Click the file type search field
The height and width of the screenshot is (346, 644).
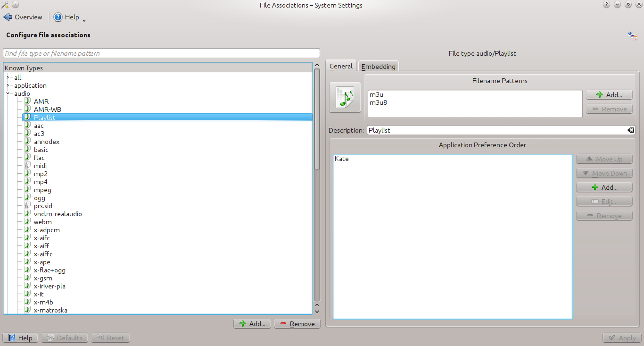click(x=161, y=53)
